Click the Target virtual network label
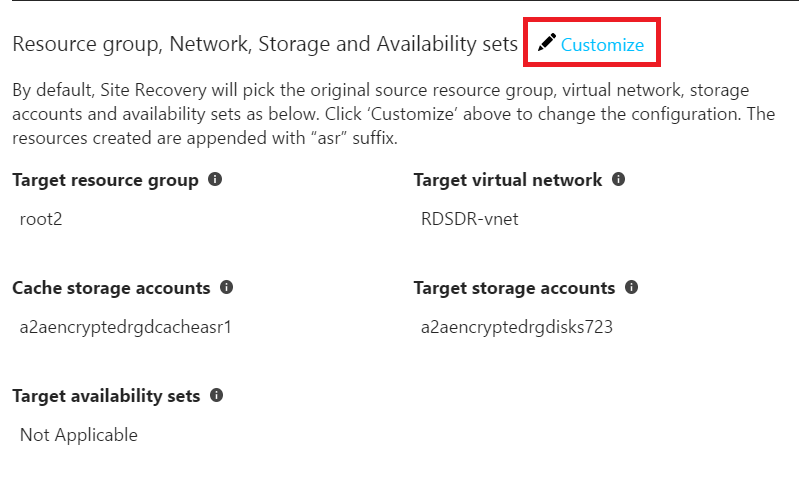The image size is (799, 480). coord(508,180)
